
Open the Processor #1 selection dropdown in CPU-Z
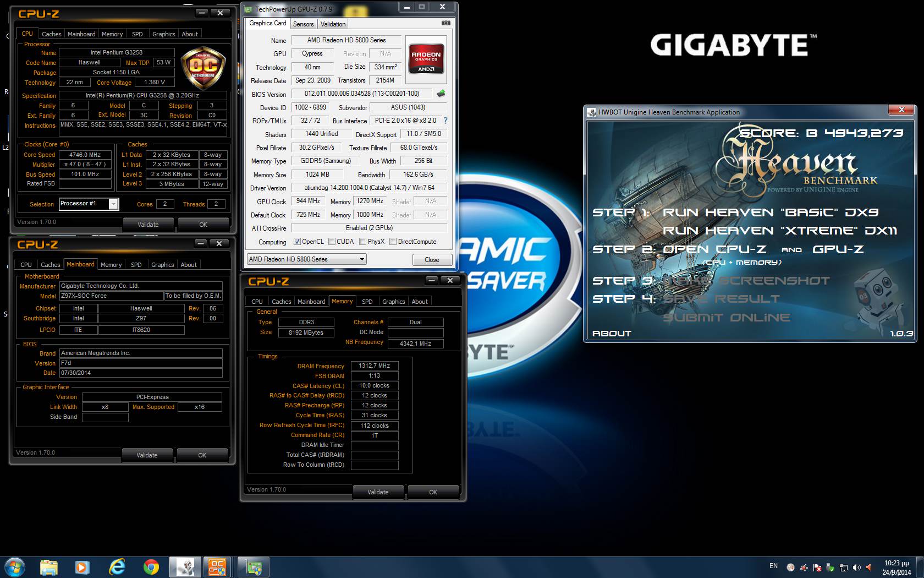pos(89,204)
